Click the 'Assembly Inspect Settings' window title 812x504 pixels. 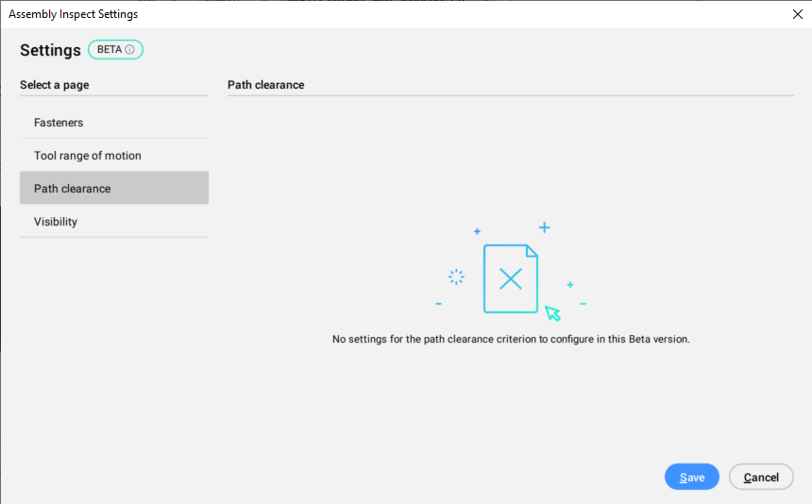[x=73, y=14]
